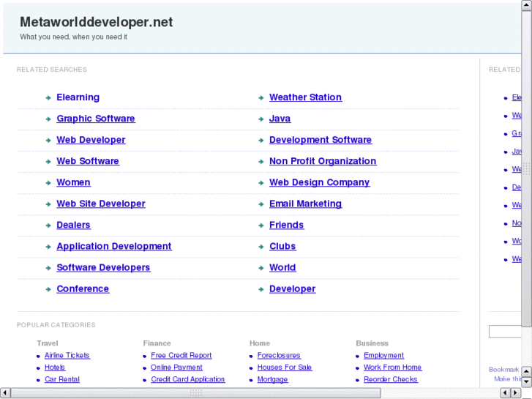The image size is (532, 399).
Task: Click the Home category heading
Action: (x=260, y=343)
